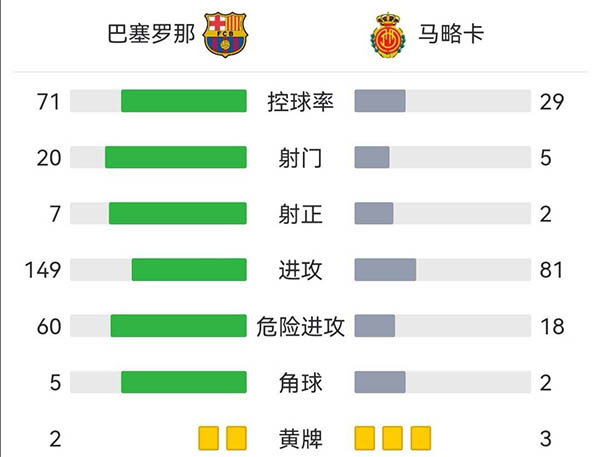Click the 射正 stat label
The width and height of the screenshot is (600, 457).
(x=300, y=213)
